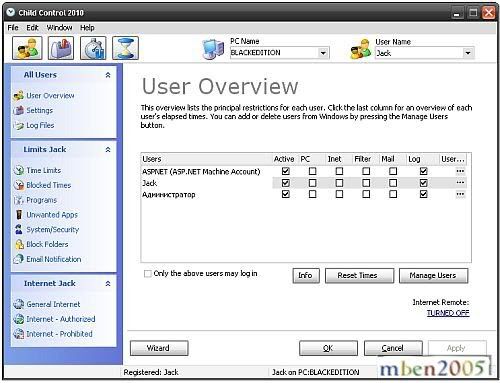Viewport: 500px width, 383px height.
Task: Open System/Security section
Action: [x=46, y=229]
